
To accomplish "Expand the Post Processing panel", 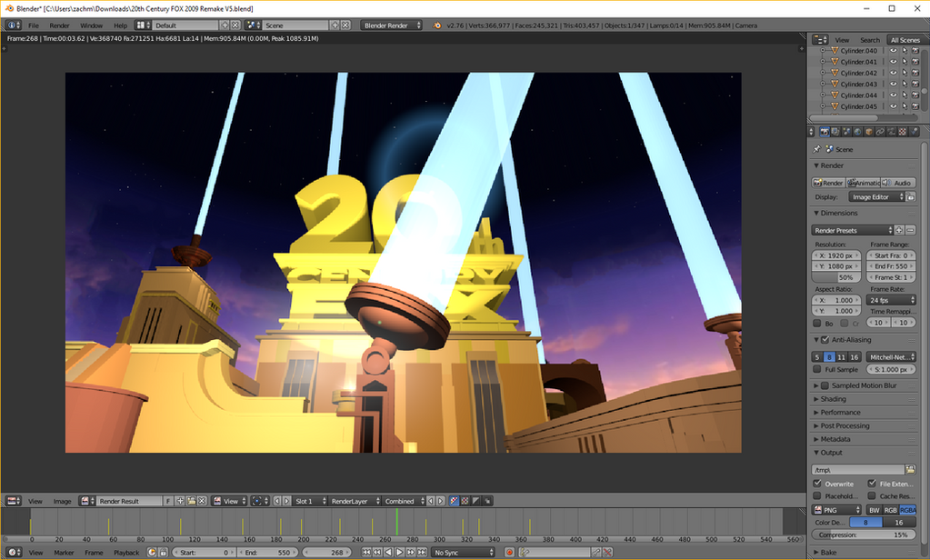I will coord(844,426).
